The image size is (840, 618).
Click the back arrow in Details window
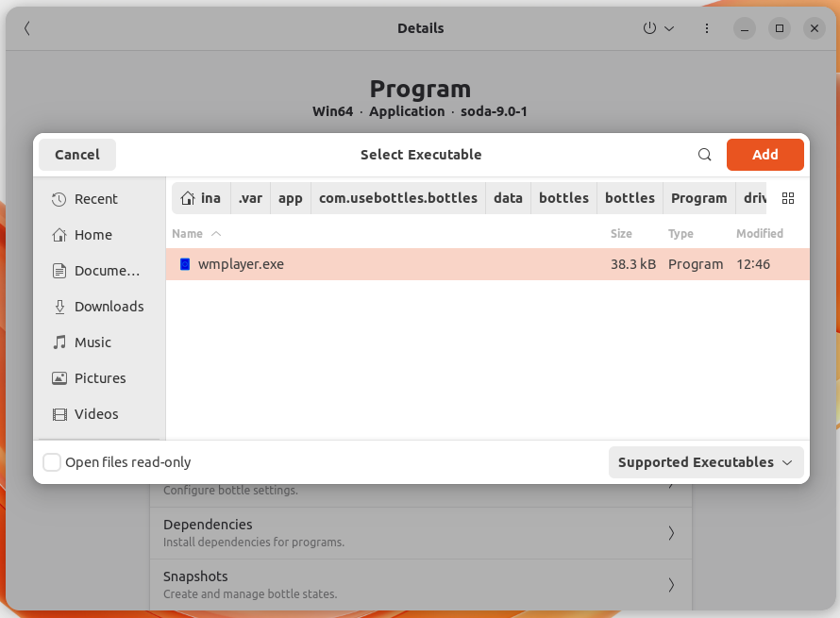pyautogui.click(x=26, y=28)
